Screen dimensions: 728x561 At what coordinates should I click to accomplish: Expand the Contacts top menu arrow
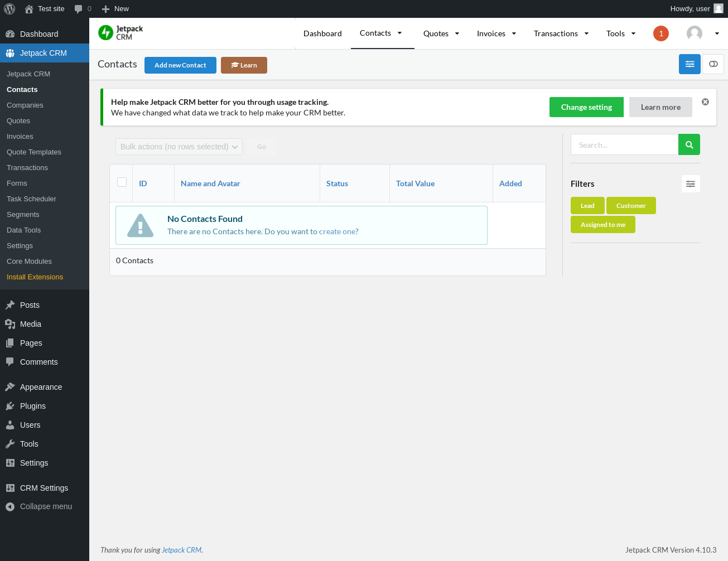click(x=399, y=33)
